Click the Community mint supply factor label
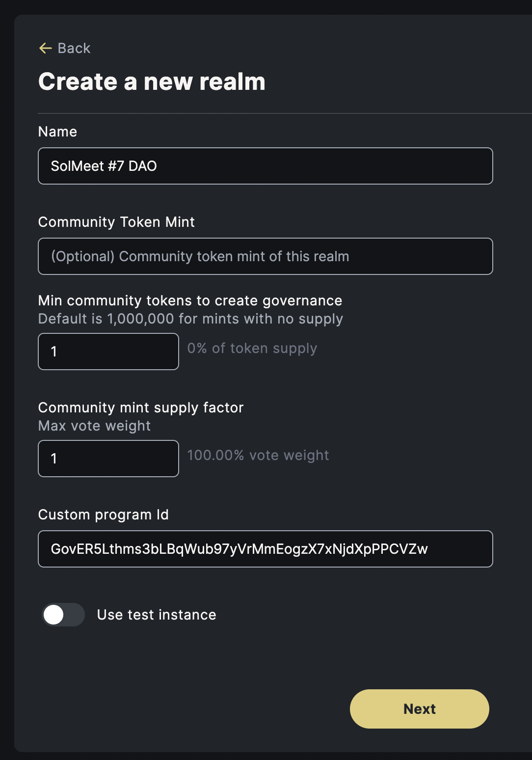This screenshot has width=532, height=760. click(141, 407)
